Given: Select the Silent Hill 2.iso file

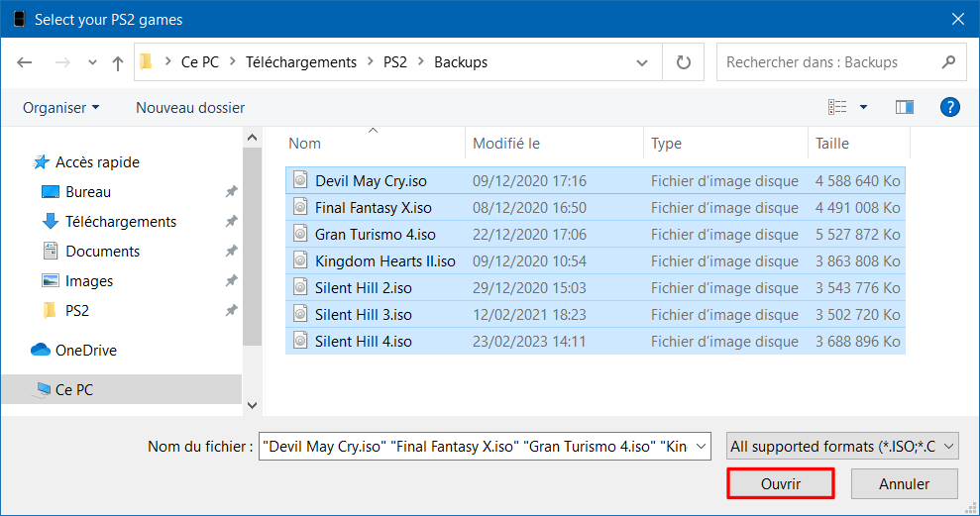Looking at the screenshot, I should (595, 288).
